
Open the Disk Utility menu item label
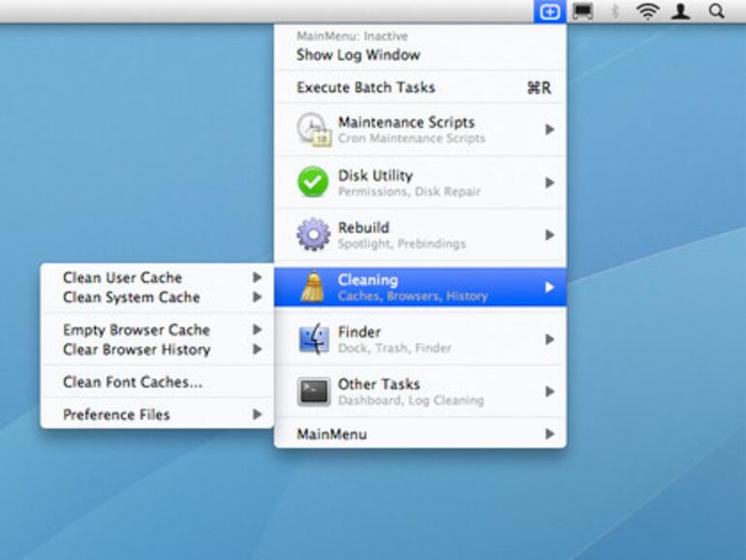375,175
